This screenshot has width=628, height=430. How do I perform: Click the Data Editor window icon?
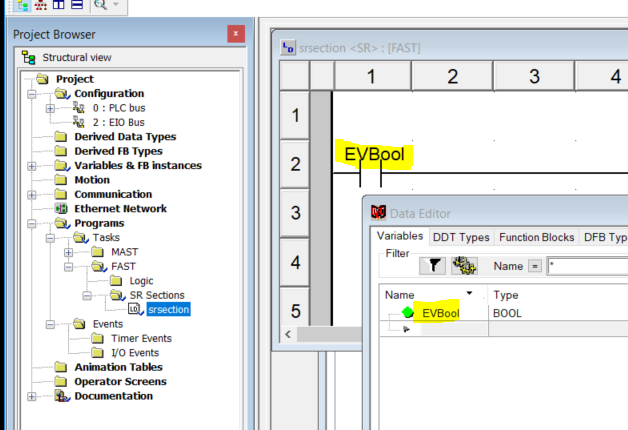click(x=378, y=213)
